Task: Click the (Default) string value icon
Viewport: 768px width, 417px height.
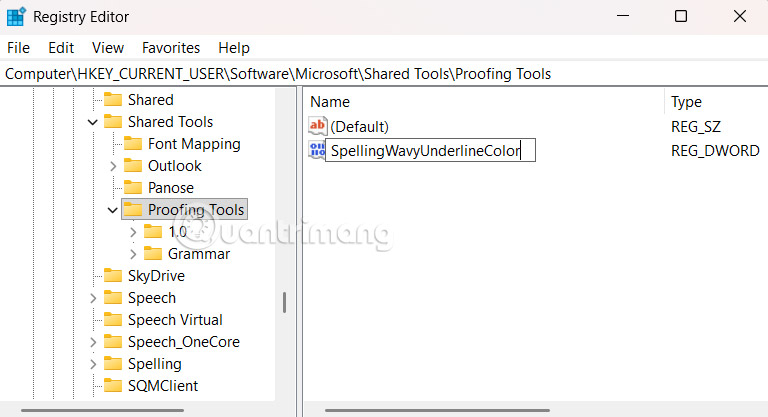Action: (318, 127)
